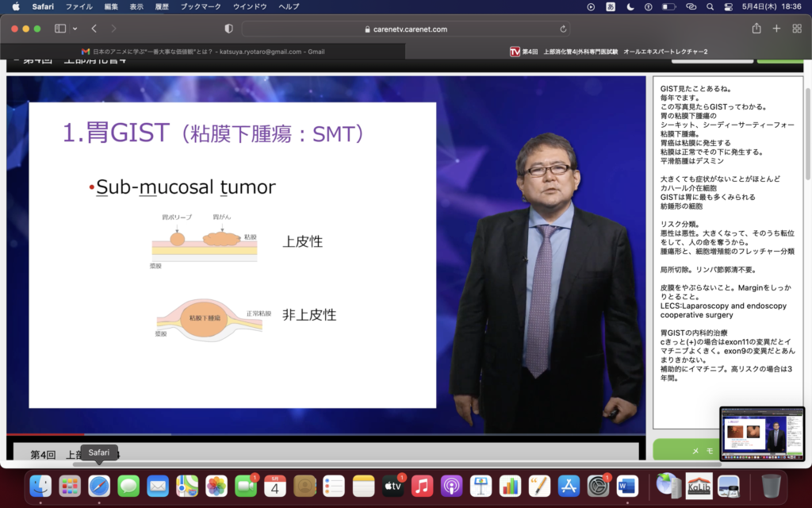Reload the carenetv page
This screenshot has height=508, width=812.
(x=564, y=29)
